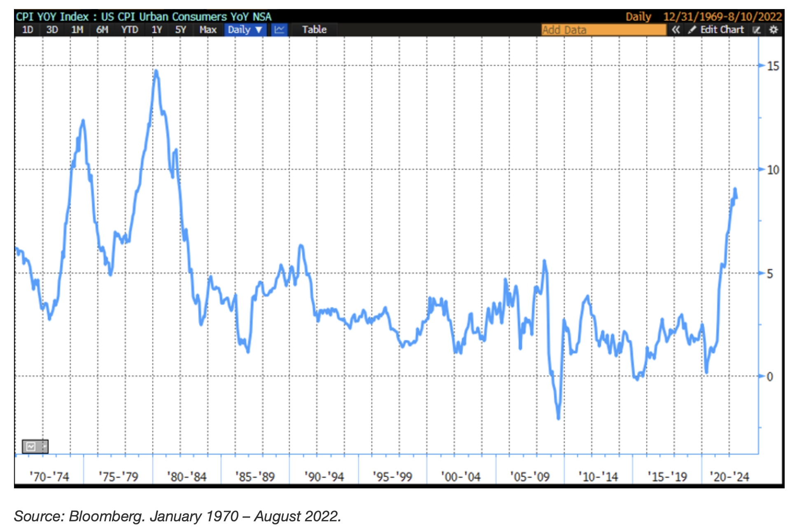Viewport: 797px width, 532px height.
Task: Click the 10 value on the y-axis
Action: tap(773, 170)
